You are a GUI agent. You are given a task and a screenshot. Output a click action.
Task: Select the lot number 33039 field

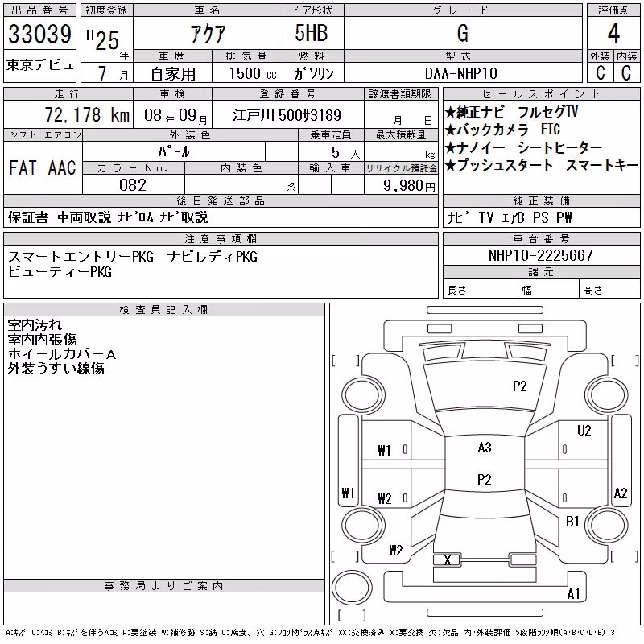click(x=39, y=33)
